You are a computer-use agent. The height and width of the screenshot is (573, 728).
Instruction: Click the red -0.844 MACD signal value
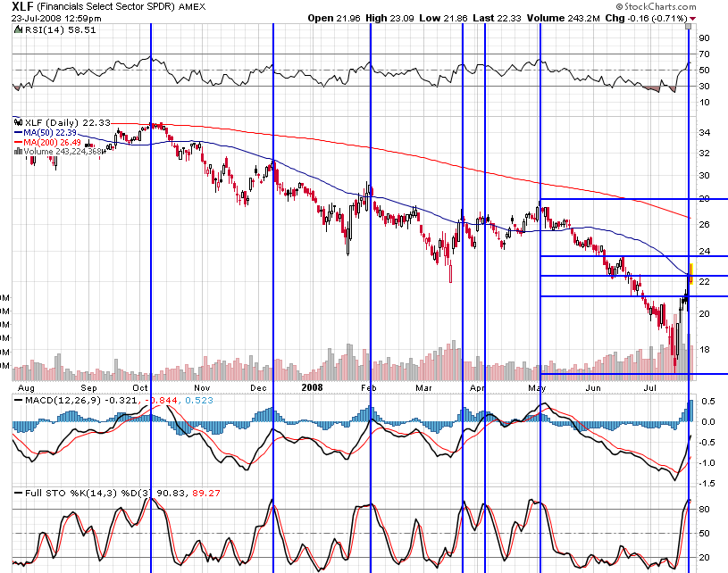pyautogui.click(x=161, y=401)
